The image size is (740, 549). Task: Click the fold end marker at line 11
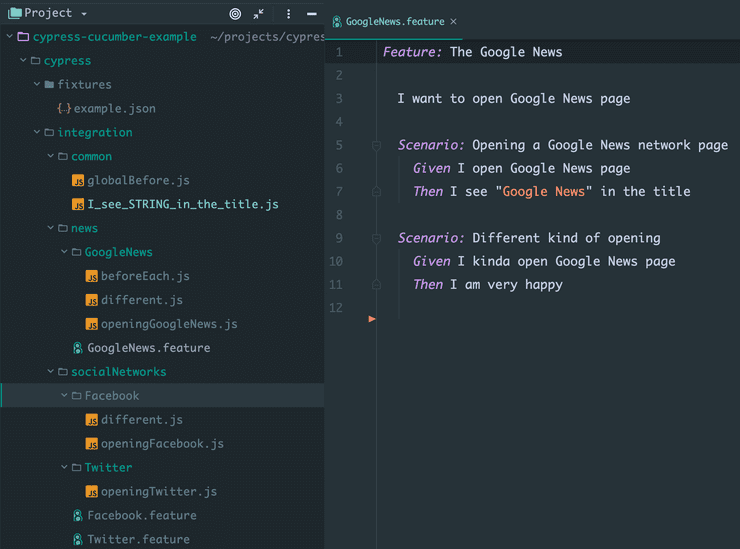[376, 284]
